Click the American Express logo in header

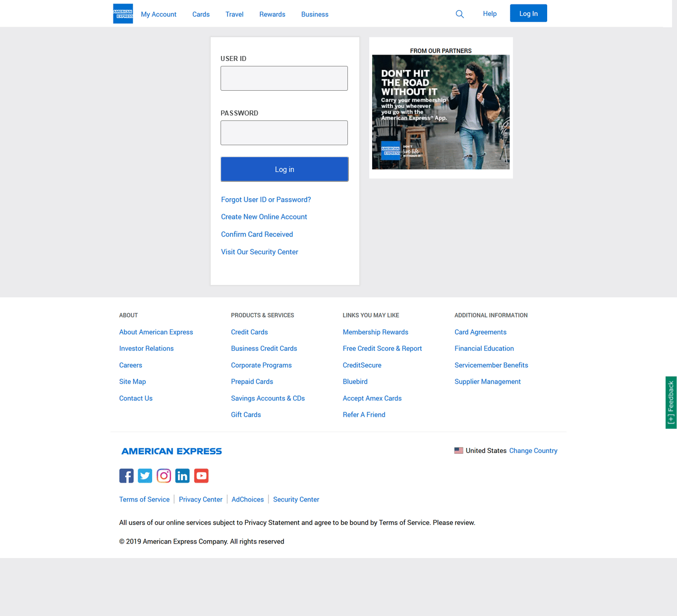123,14
